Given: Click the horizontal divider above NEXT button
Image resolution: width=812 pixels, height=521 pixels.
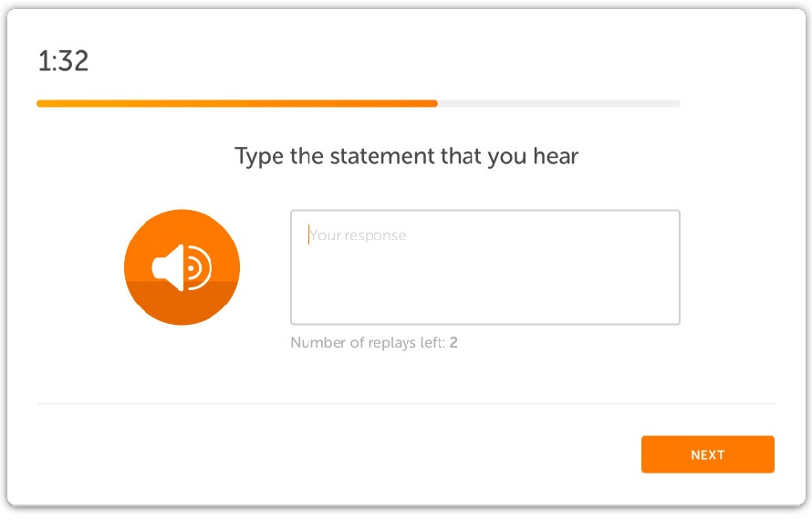Looking at the screenshot, I should pos(407,403).
